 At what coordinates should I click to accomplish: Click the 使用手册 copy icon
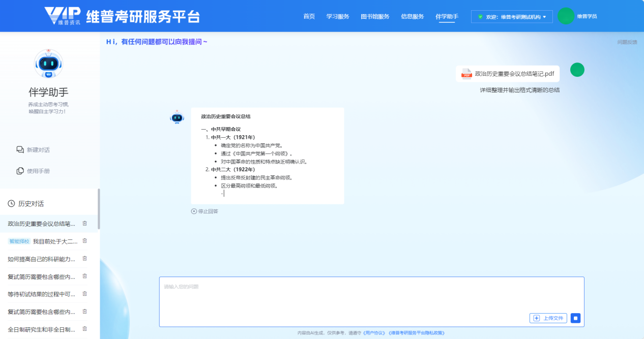pyautogui.click(x=20, y=171)
